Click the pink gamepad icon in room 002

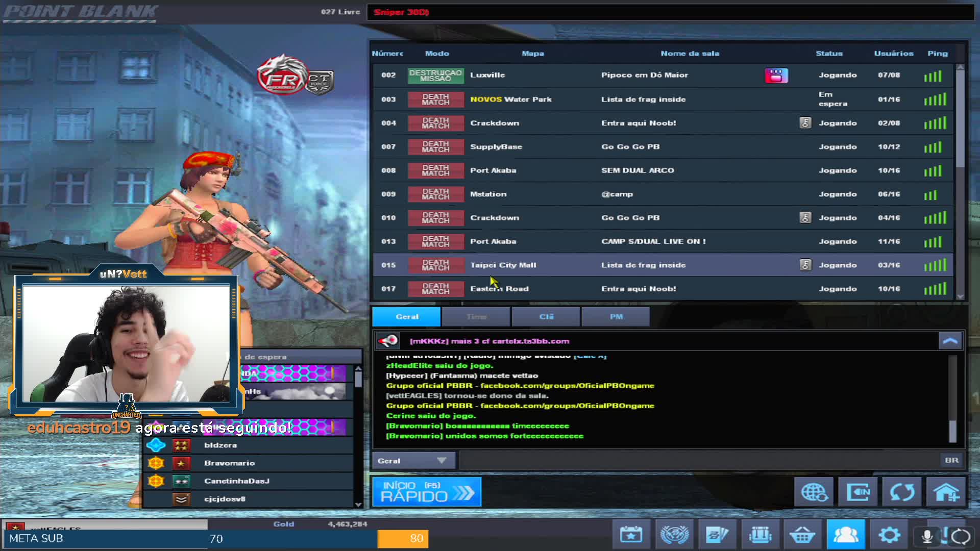(x=776, y=76)
